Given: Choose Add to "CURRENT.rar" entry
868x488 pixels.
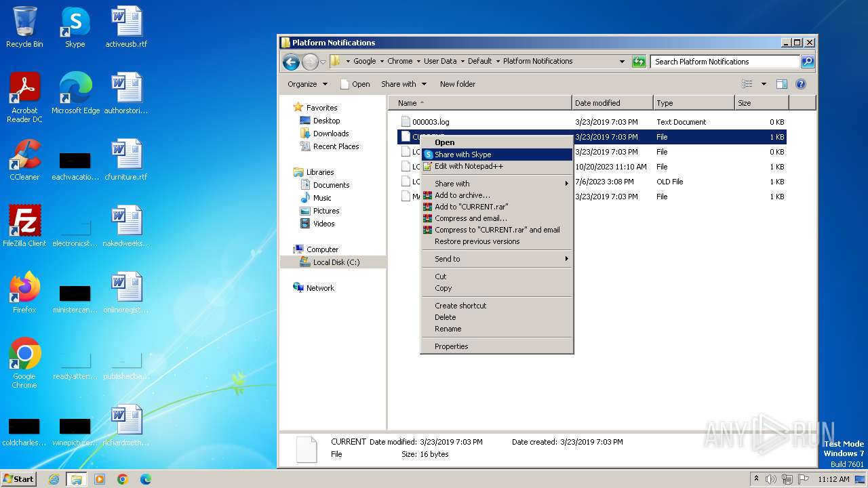Looking at the screenshot, I should coord(496,207).
